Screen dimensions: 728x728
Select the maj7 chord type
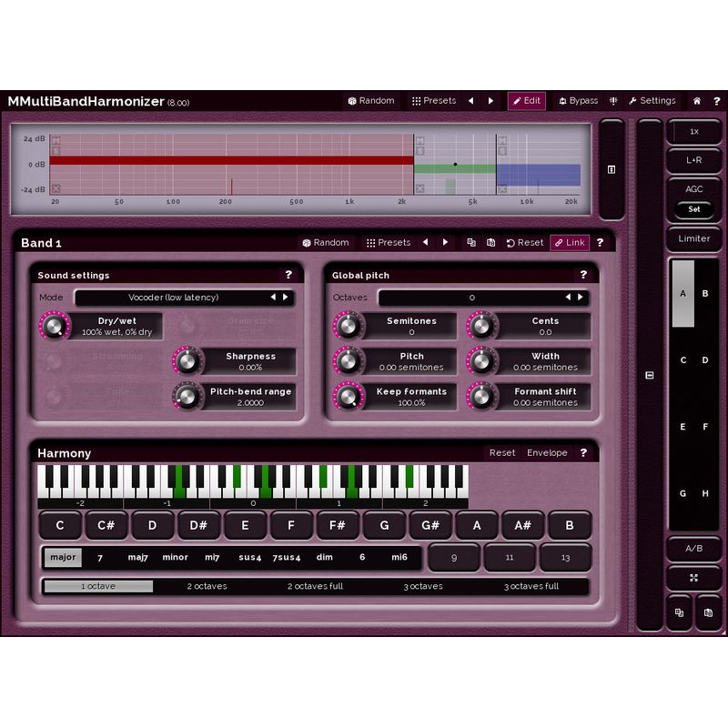pos(138,557)
